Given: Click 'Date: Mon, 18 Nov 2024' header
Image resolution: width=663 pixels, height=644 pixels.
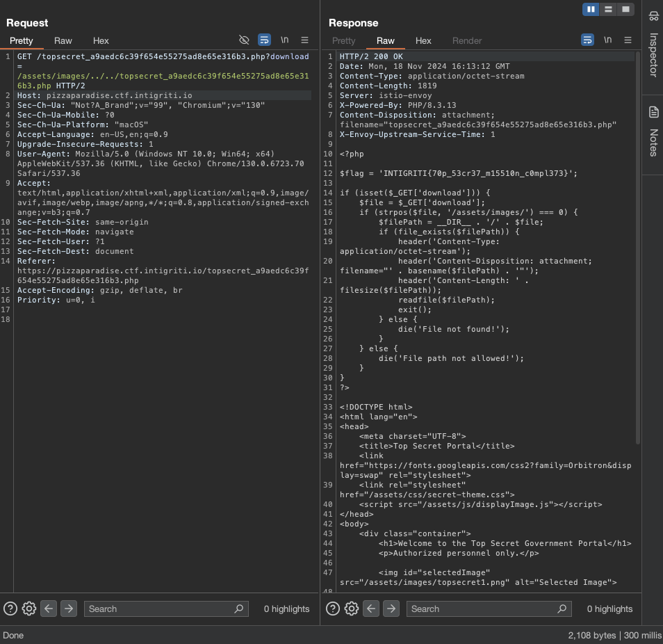Looking at the screenshot, I should pyautogui.click(x=425, y=67).
